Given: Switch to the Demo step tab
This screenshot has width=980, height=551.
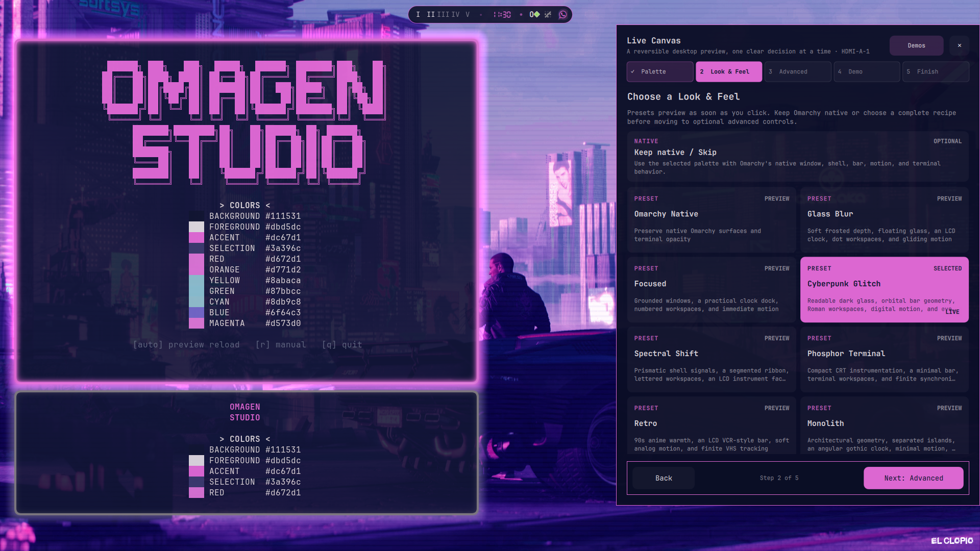Looking at the screenshot, I should pyautogui.click(x=867, y=71).
